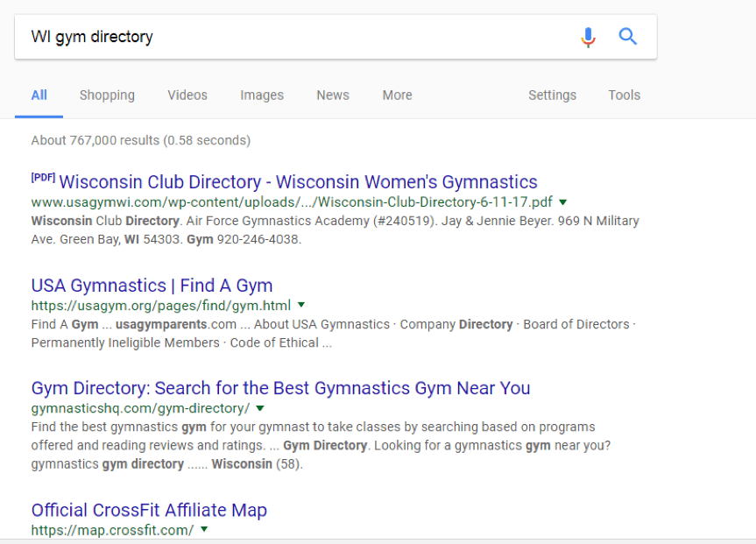The width and height of the screenshot is (756, 544).
Task: Open the dropdown arrow beside usagym.org URL
Action: click(x=301, y=305)
